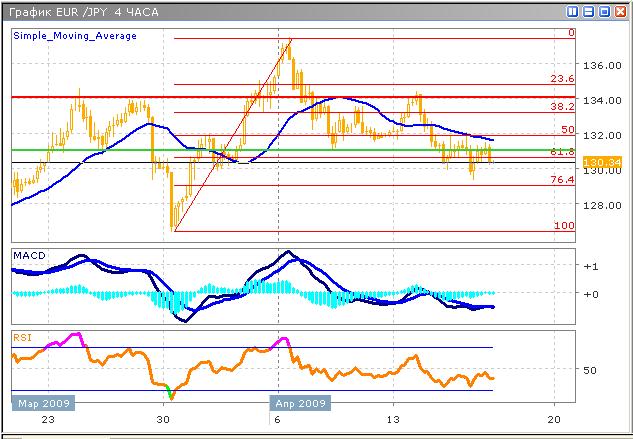This screenshot has height=439, width=633.
Task: Select the 38.2 Fibonacci level label
Action: pyautogui.click(x=561, y=105)
